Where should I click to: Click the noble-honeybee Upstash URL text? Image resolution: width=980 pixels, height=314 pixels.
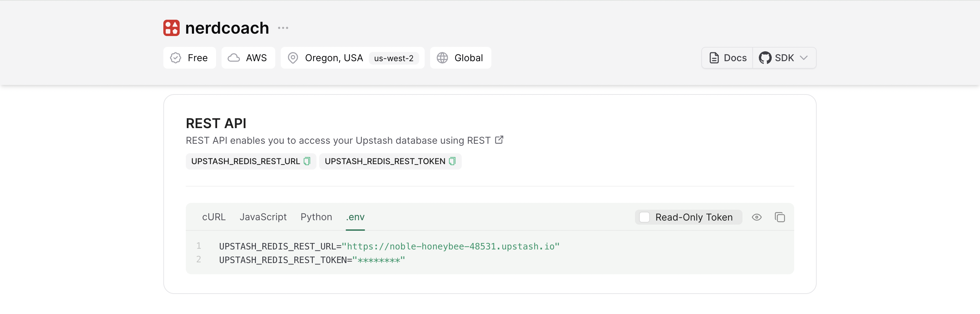[452, 246]
